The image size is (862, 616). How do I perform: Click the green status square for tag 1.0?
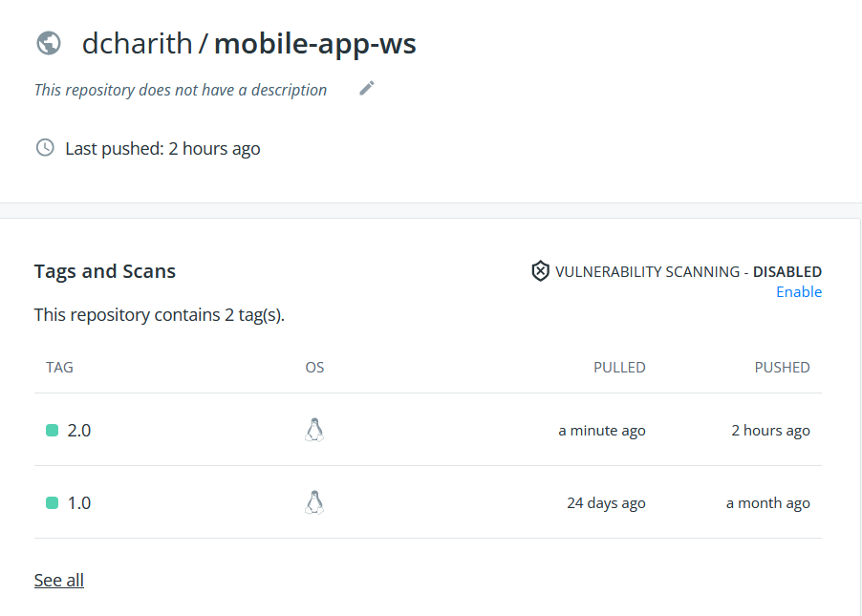click(x=53, y=502)
